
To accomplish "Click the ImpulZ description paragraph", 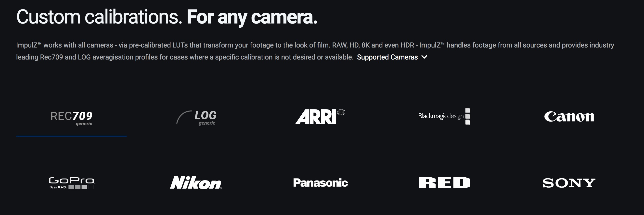I will pos(315,51).
